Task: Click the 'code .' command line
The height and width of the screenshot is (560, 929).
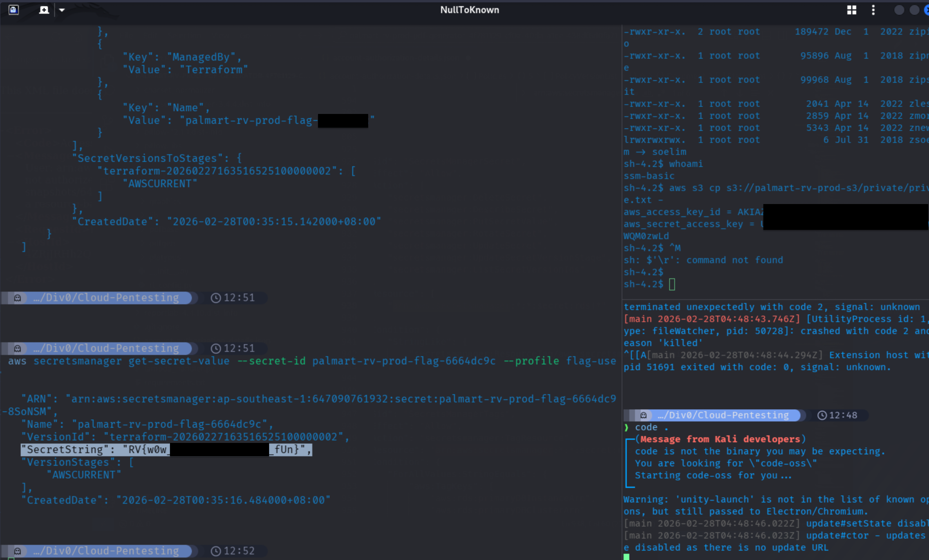Action: click(651, 427)
